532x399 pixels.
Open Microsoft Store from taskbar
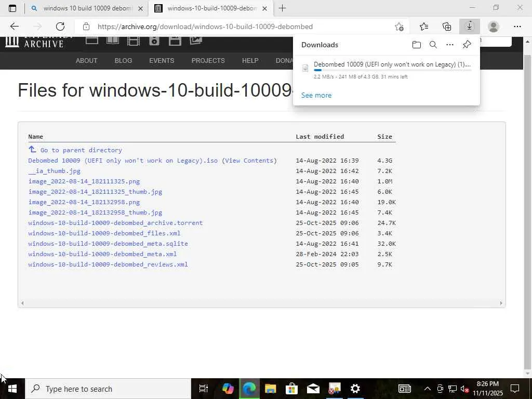click(x=291, y=389)
